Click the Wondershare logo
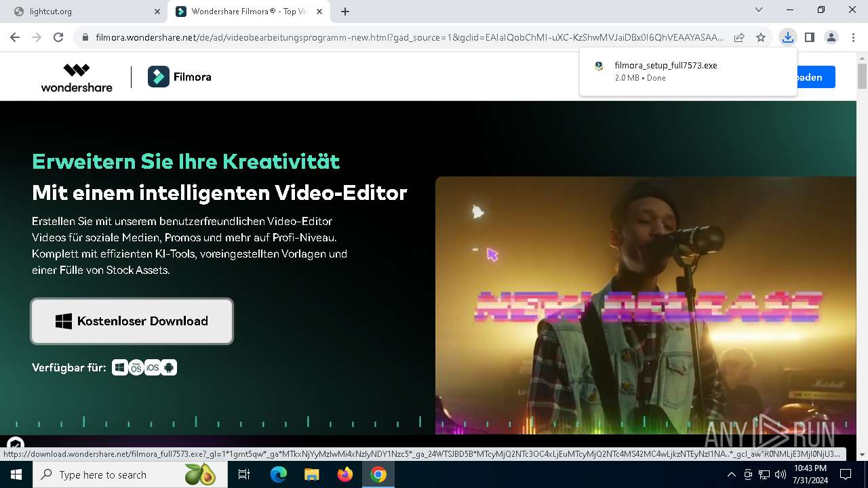Viewport: 868px width, 488px height. (77, 77)
